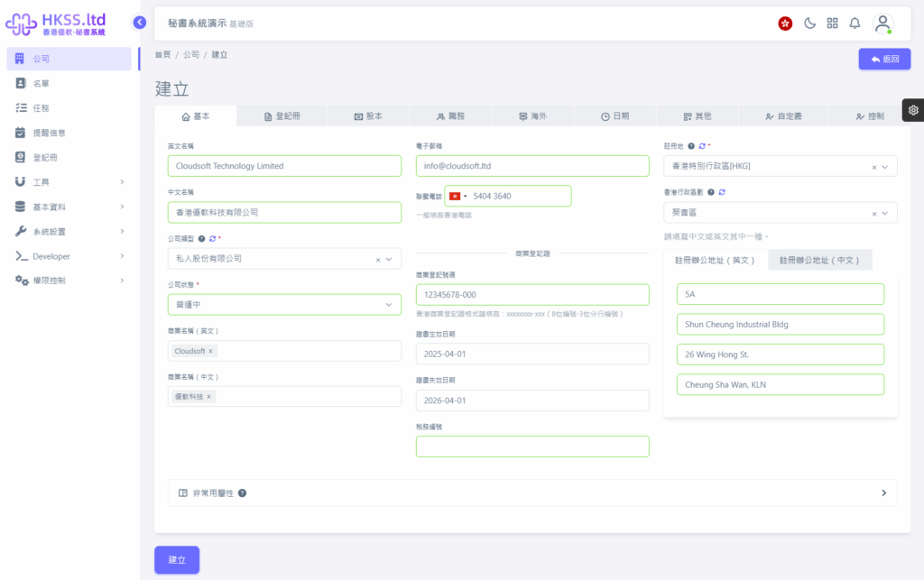Screen dimensions: 924x580
Task: Open the 香港行政區劃 dropdown
Action: [781, 213]
